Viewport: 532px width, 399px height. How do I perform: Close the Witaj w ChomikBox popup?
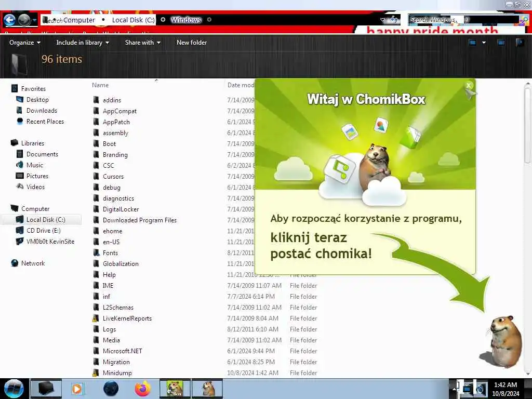(469, 86)
